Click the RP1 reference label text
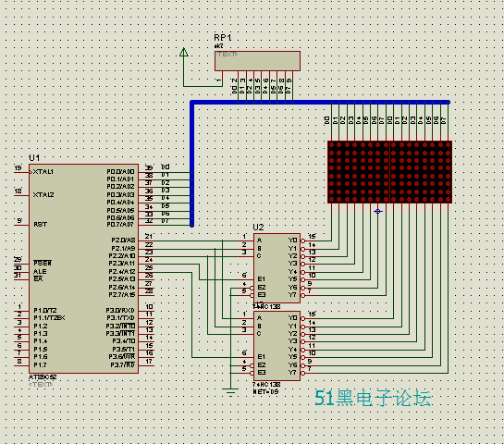Image resolution: width=504 pixels, height=444 pixels. pyautogui.click(x=223, y=37)
